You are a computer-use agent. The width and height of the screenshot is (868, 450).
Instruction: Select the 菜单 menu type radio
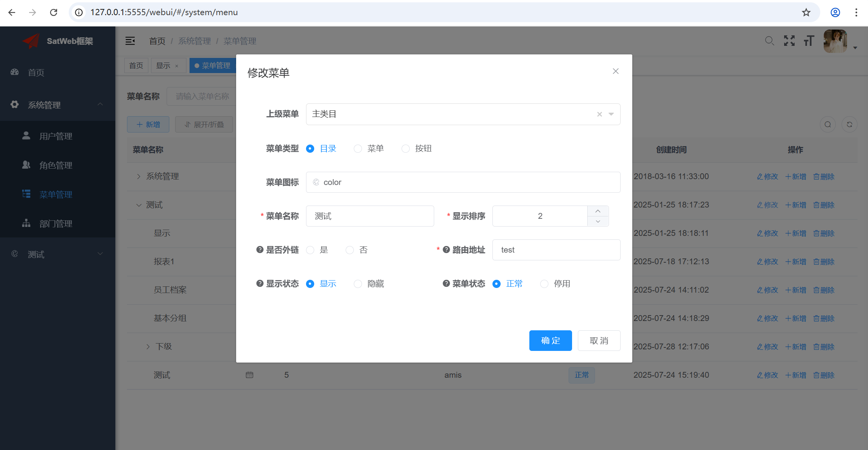(x=358, y=149)
